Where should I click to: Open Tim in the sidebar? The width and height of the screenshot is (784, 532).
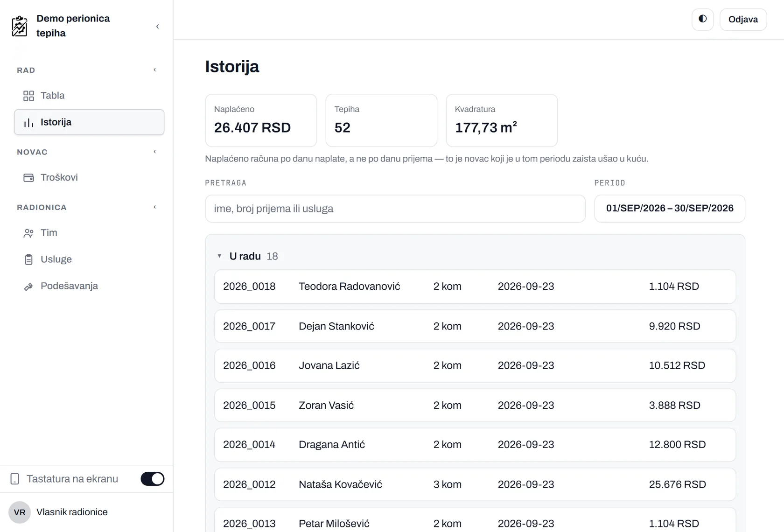(x=89, y=233)
